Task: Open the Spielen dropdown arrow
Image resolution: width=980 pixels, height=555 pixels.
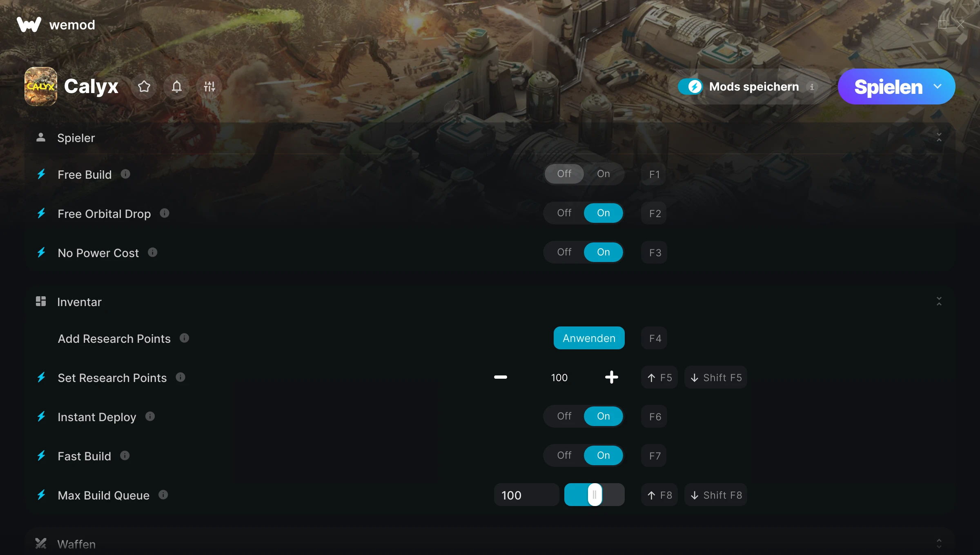Action: (938, 87)
